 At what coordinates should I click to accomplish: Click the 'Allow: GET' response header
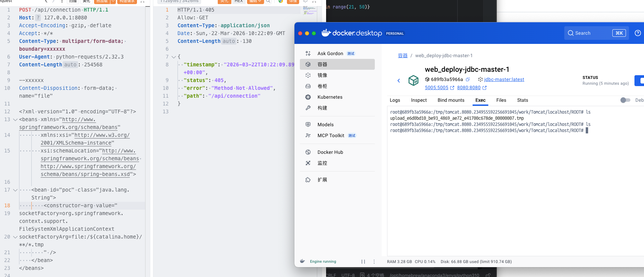(193, 18)
